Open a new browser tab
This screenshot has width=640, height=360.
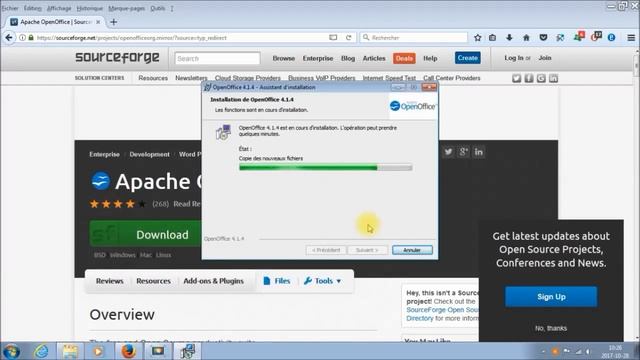coord(113,22)
